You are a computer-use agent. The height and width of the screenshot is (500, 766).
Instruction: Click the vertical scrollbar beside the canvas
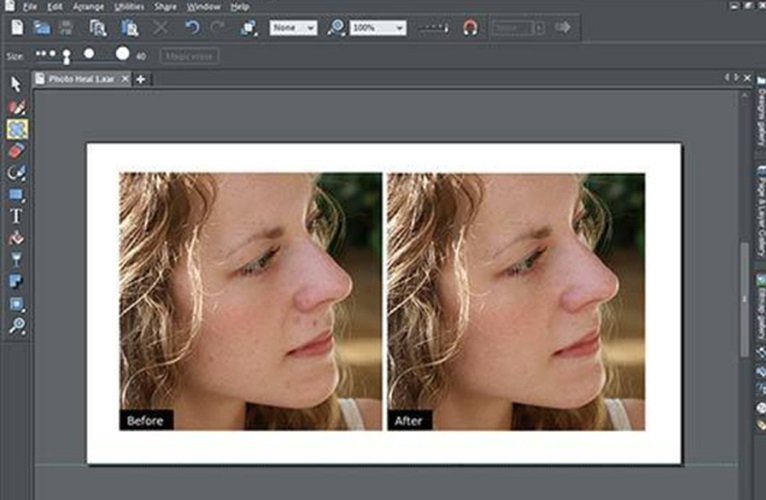pos(744,300)
